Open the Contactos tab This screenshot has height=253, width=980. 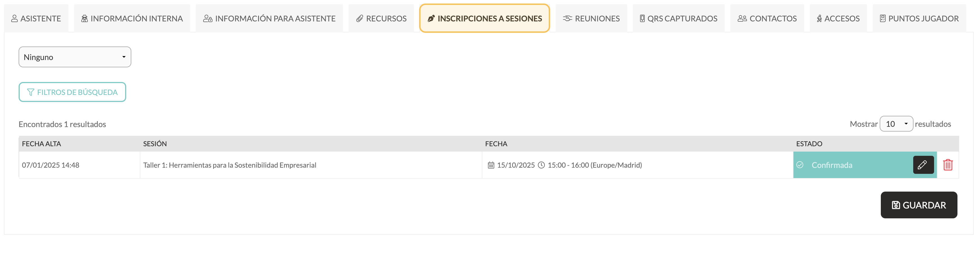pyautogui.click(x=767, y=18)
